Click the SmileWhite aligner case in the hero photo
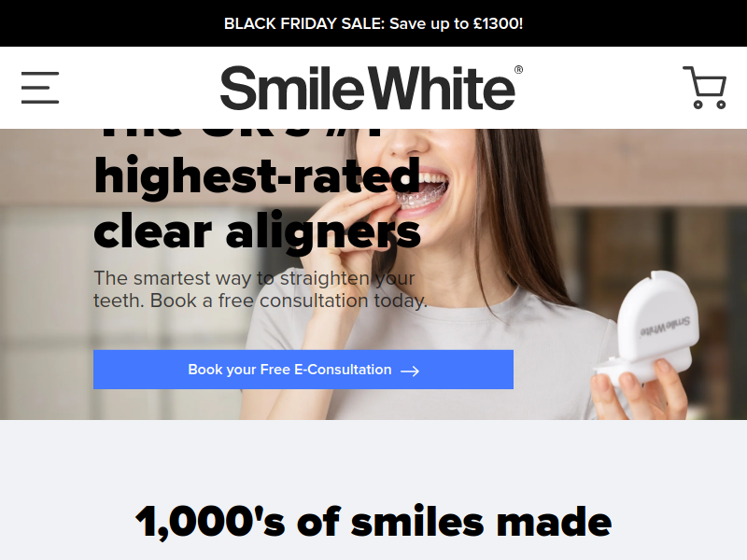The width and height of the screenshot is (747, 560). point(653,328)
